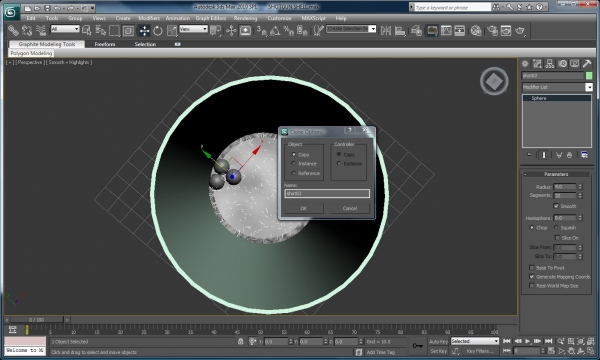Click OK in Clone Options dialog
This screenshot has width=600, height=360.
coord(303,208)
